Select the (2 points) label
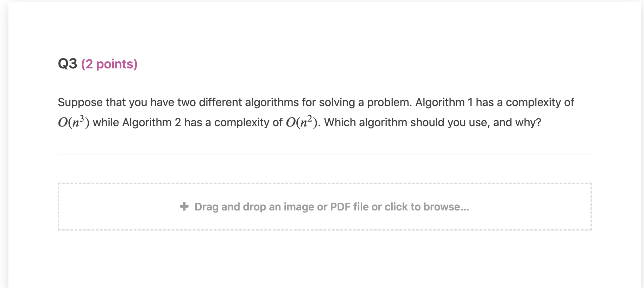 (x=109, y=64)
